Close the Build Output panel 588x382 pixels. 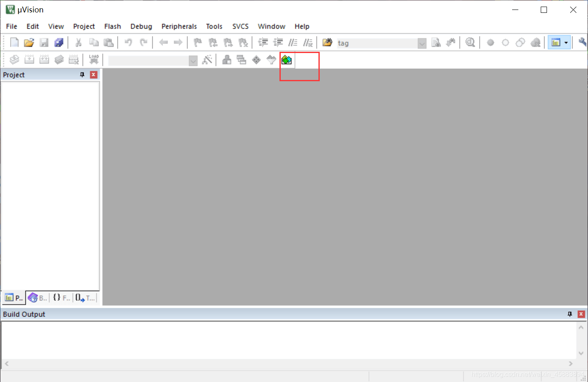click(x=581, y=314)
